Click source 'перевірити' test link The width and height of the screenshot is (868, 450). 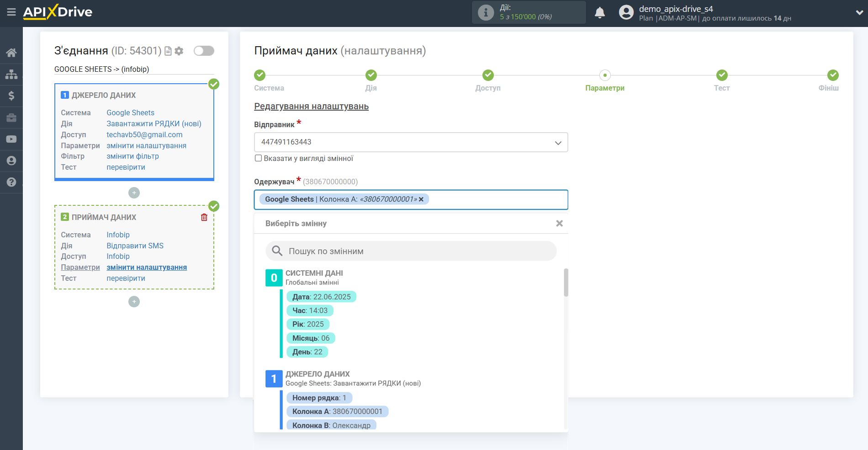[126, 167]
